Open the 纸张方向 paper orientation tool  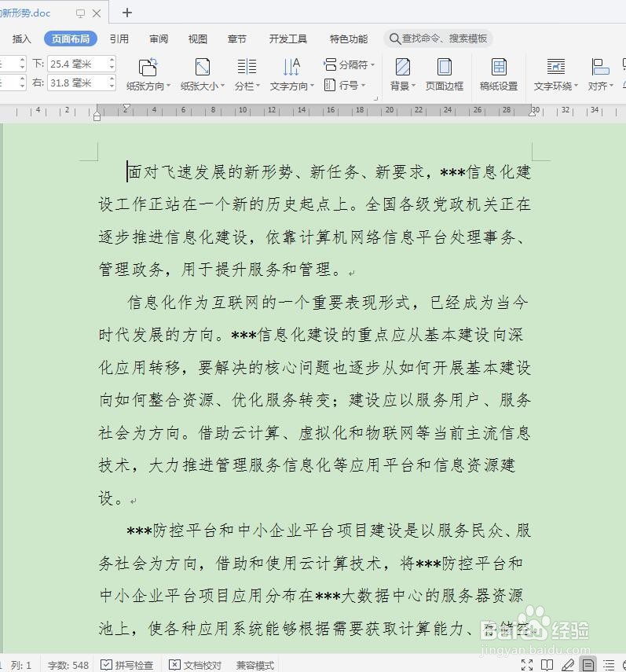148,74
